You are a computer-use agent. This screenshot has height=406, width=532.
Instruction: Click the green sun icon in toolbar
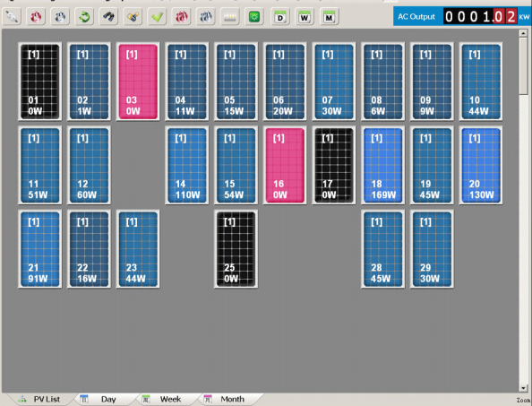254,17
